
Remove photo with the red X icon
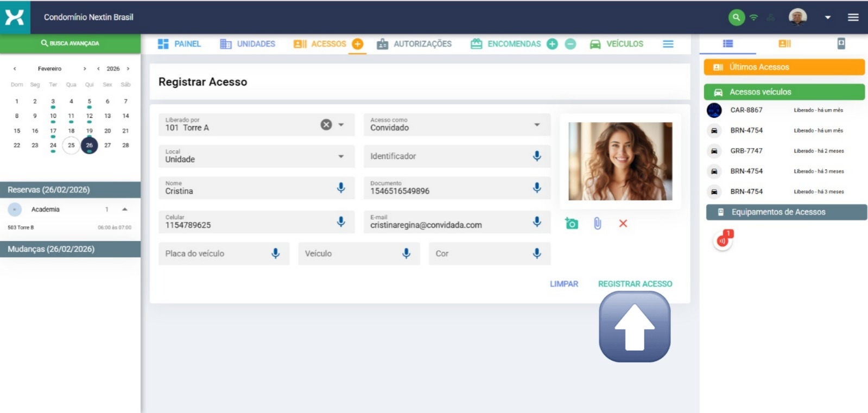[x=623, y=224]
